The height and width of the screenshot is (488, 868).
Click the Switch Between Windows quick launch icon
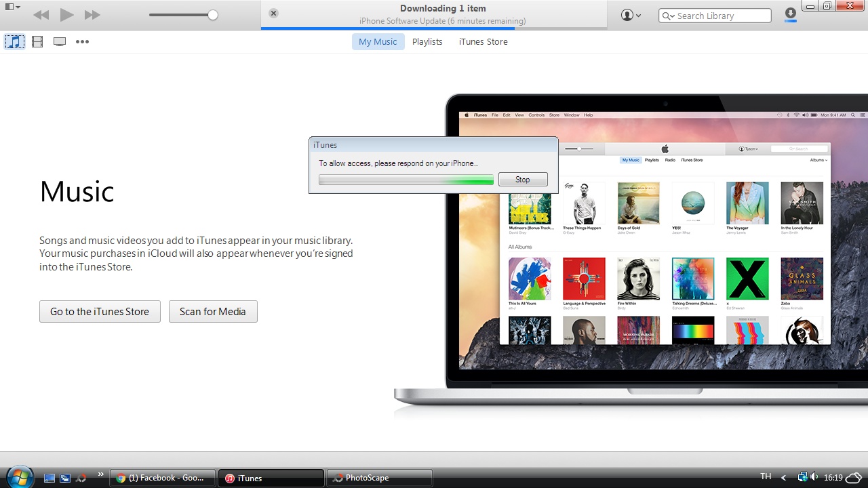tap(65, 478)
